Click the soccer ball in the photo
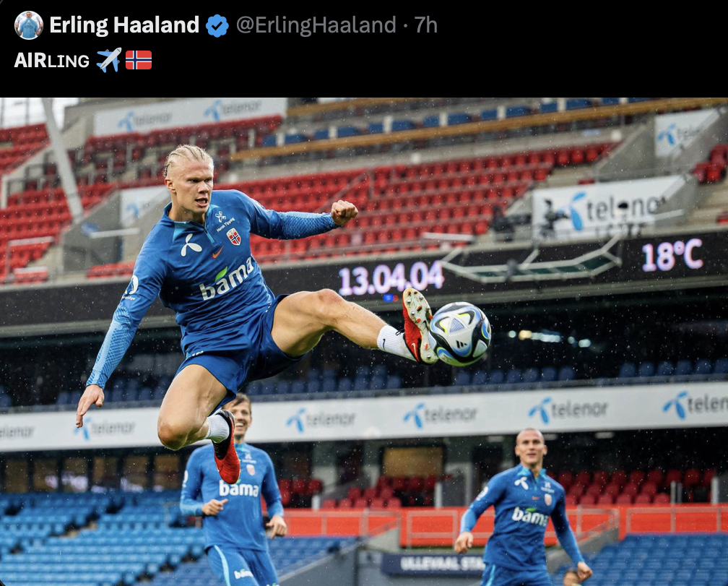 click(x=459, y=333)
